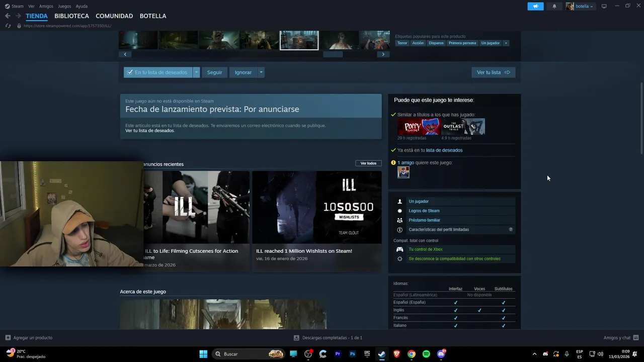This screenshot has height=362, width=644.
Task: Click the Ignorar button
Action: [243, 72]
